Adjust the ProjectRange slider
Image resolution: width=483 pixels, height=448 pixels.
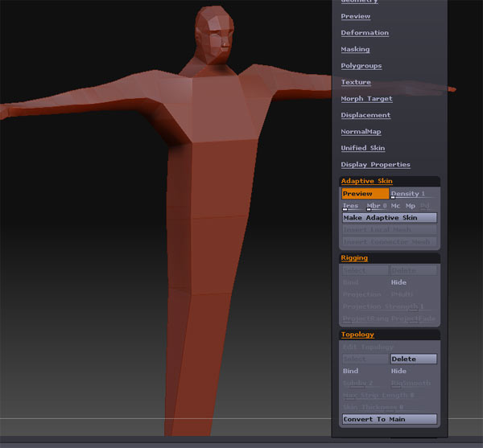(x=365, y=319)
